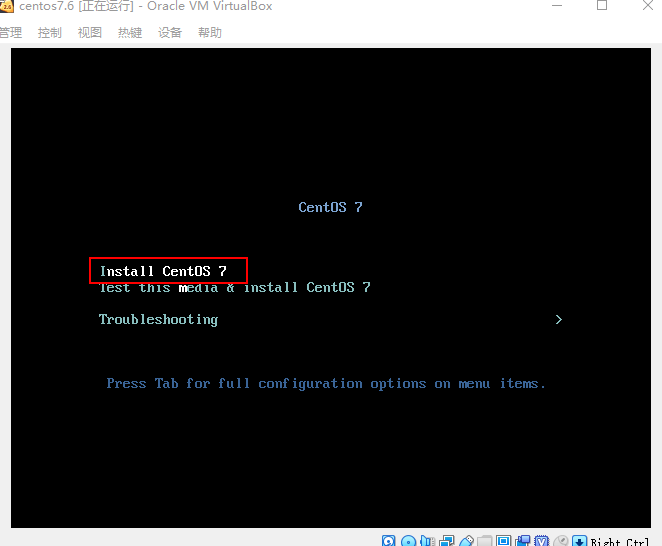Click the optical disc status icon

(408, 541)
